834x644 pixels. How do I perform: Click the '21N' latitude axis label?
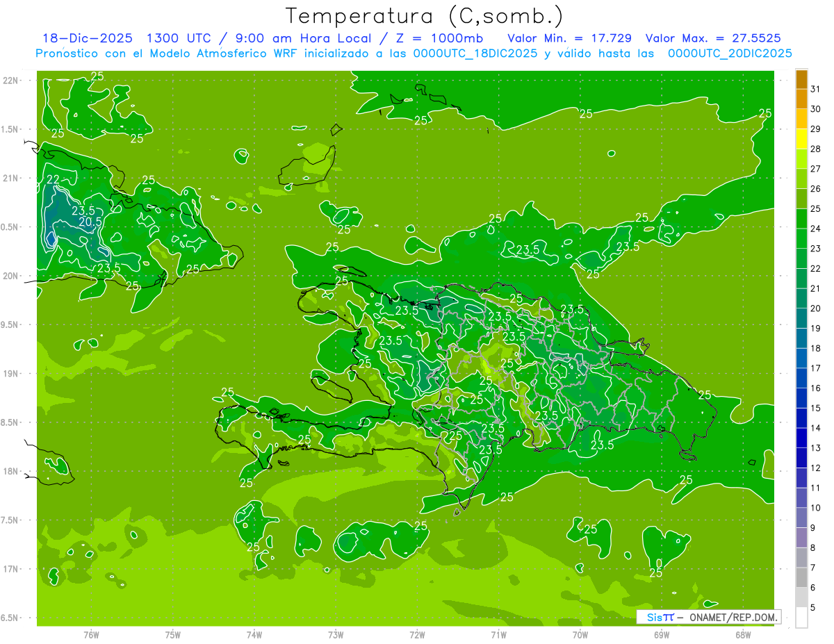[x=11, y=178]
